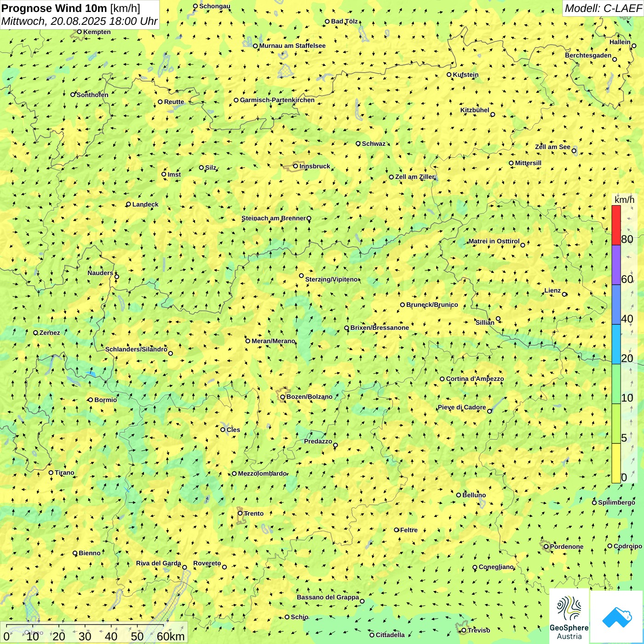Click the Brixen/Bressanone label
644x644 pixels.
point(379,328)
